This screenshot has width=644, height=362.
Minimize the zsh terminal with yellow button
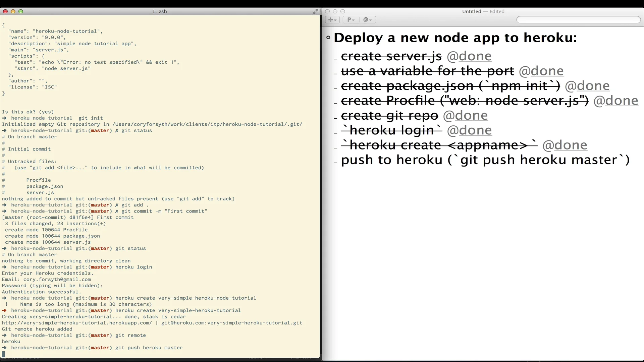pyautogui.click(x=13, y=11)
